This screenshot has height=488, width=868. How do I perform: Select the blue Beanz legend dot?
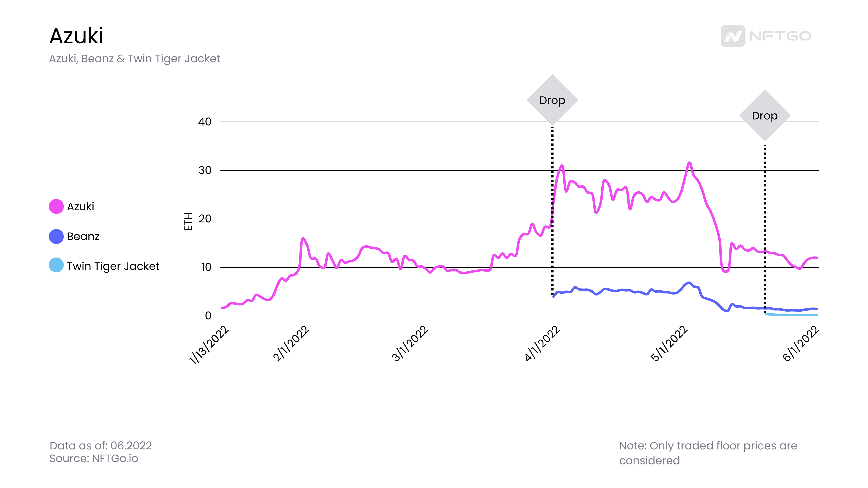pyautogui.click(x=56, y=236)
